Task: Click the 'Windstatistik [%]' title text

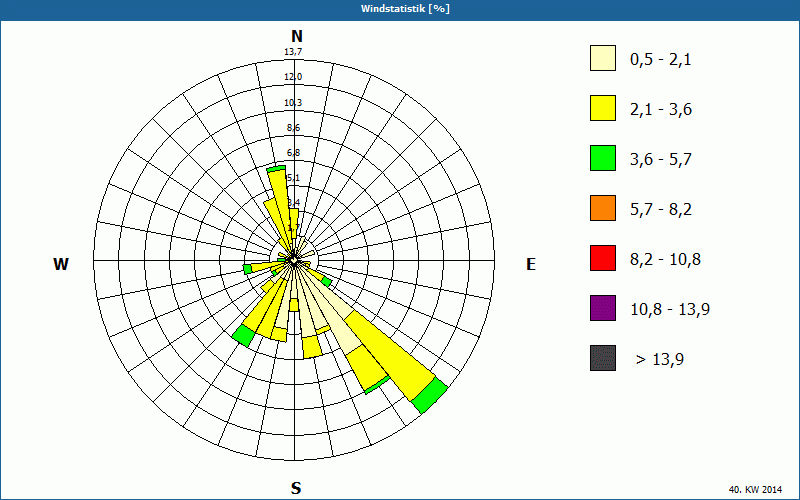Action: pos(405,9)
